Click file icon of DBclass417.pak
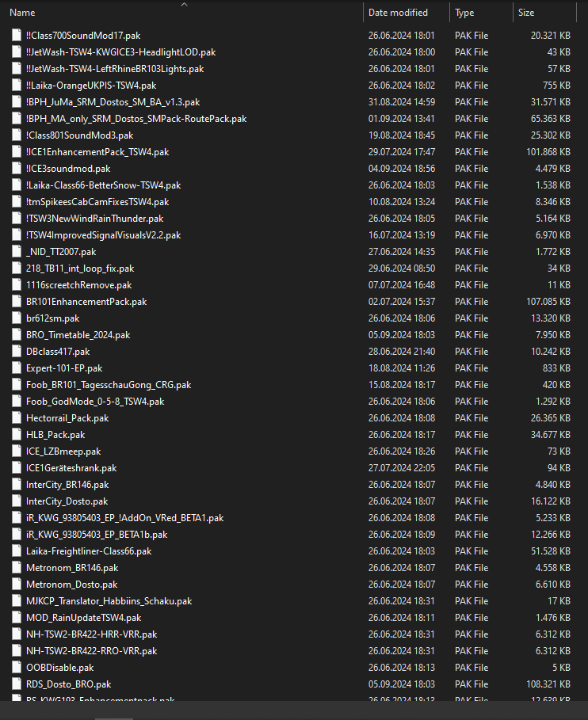588x720 pixels. pyautogui.click(x=17, y=352)
